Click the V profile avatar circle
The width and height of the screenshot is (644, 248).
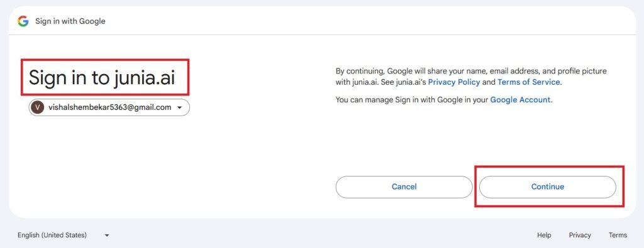click(37, 108)
